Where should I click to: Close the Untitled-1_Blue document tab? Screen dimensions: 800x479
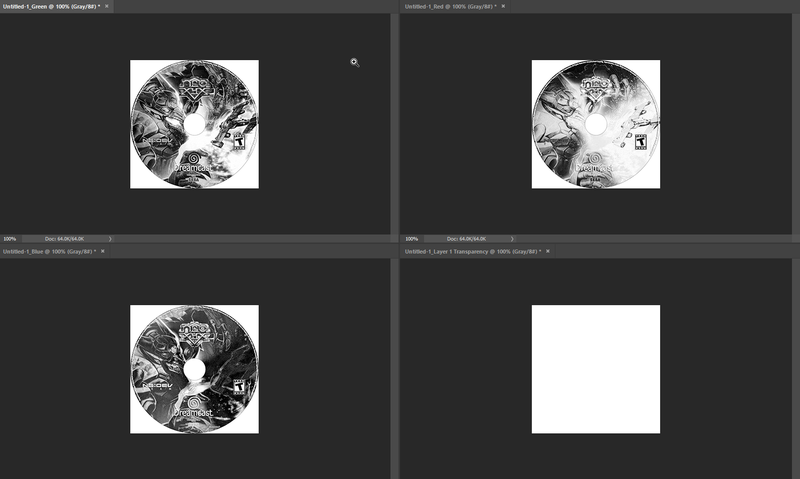103,251
